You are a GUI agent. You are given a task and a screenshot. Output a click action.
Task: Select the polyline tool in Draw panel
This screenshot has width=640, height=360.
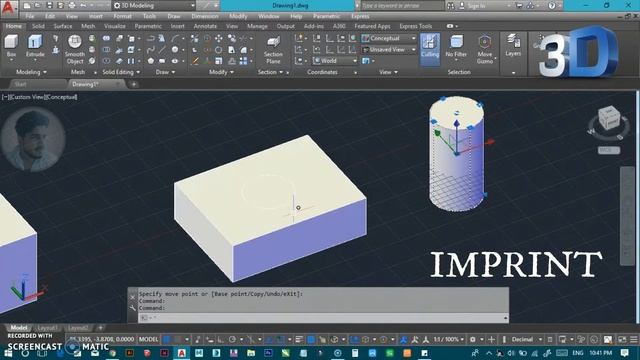(151, 38)
